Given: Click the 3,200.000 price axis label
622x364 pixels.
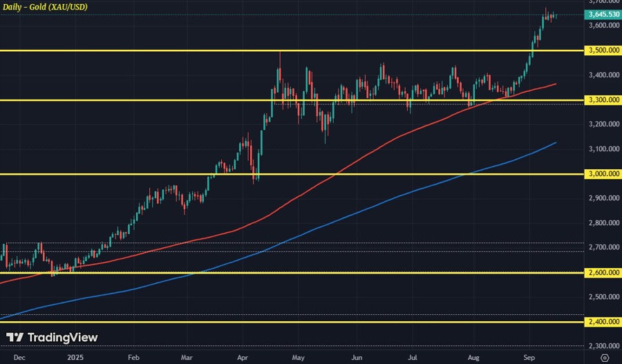Looking at the screenshot, I should tap(604, 124).
